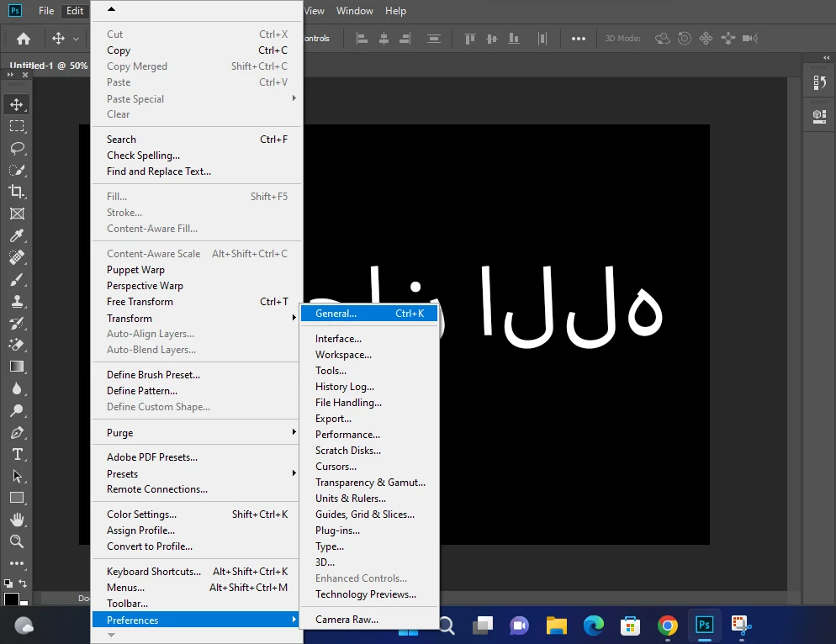This screenshot has height=644, width=836.
Task: Open the Move tool preset dropdown arrow
Action: point(77,39)
